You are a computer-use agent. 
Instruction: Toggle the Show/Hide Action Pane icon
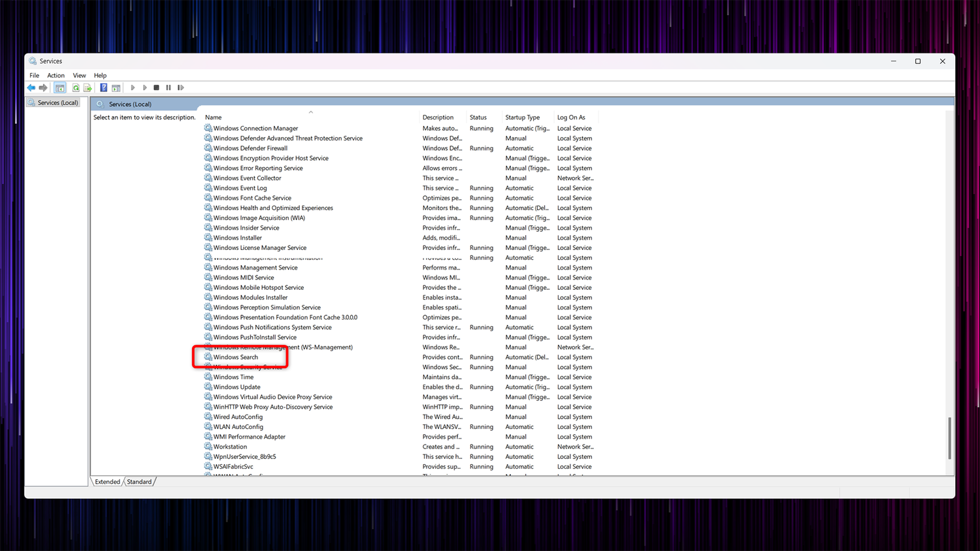tap(116, 87)
